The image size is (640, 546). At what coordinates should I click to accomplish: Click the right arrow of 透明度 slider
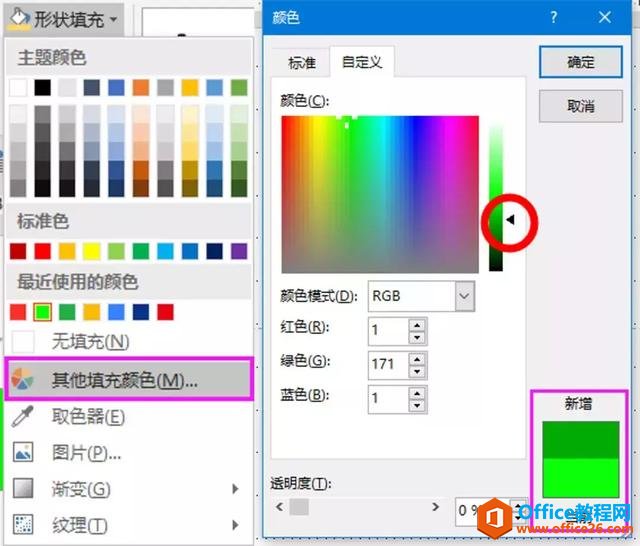(x=436, y=507)
